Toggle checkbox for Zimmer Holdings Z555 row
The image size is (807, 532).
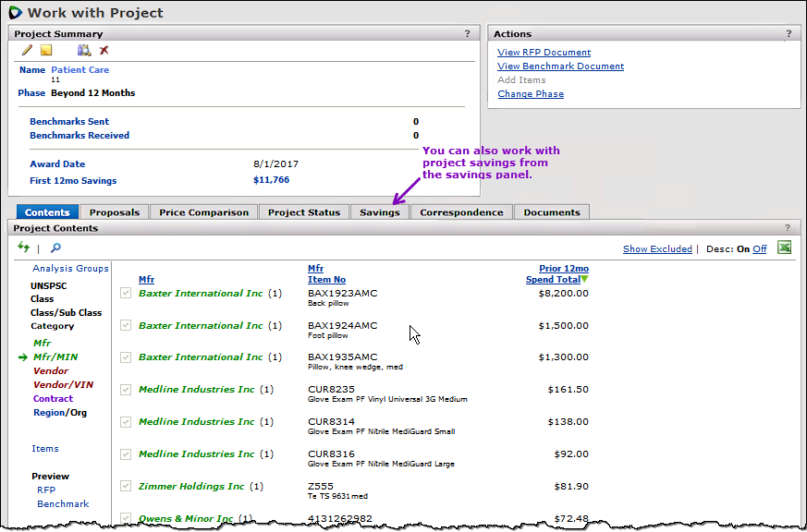pyautogui.click(x=127, y=486)
